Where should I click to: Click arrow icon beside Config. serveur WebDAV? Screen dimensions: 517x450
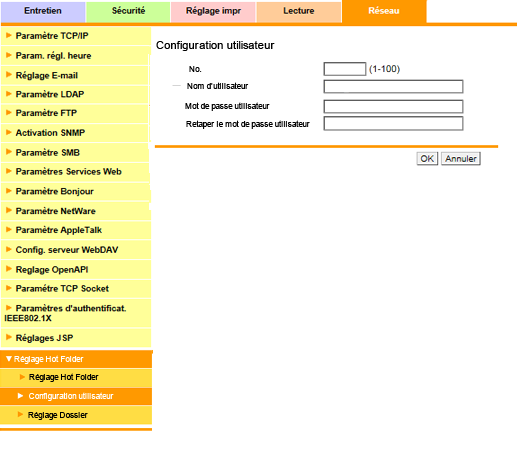(9, 249)
